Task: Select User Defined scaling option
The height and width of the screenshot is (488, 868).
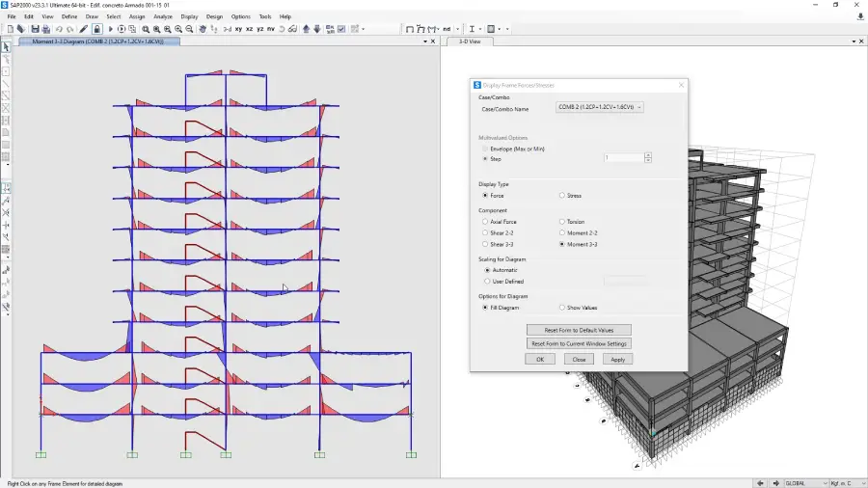Action: (485, 281)
